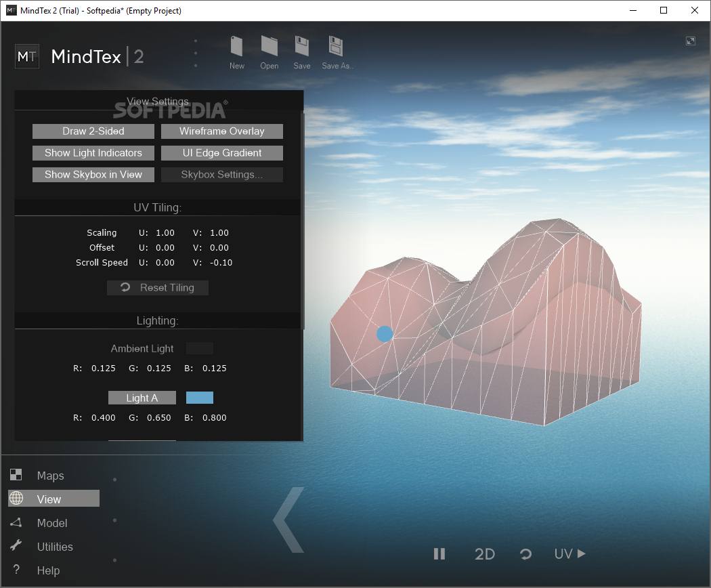Click the Offset V value 0.00
Screen dimensions: 711x588
point(219,248)
